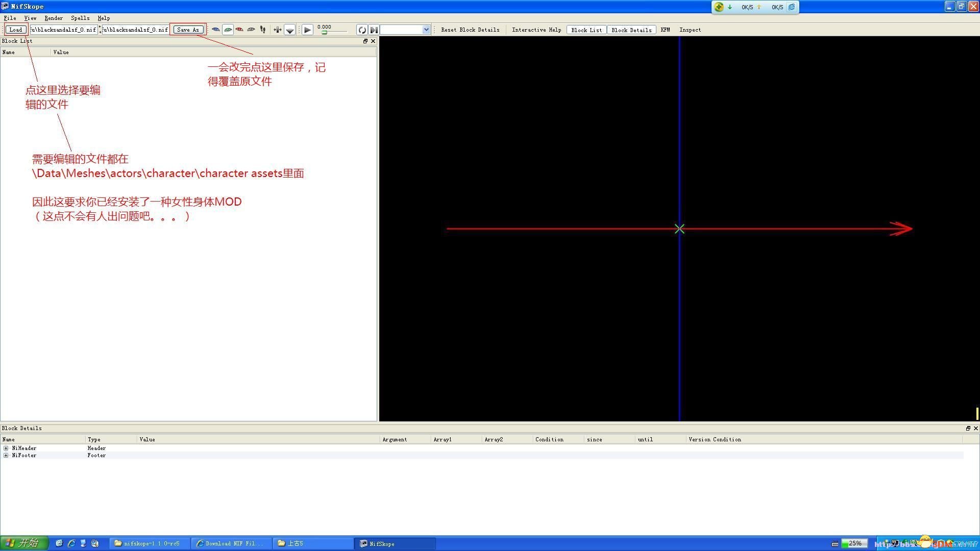Select the blue eye view icon
Image resolution: width=980 pixels, height=551 pixels.
tap(216, 30)
